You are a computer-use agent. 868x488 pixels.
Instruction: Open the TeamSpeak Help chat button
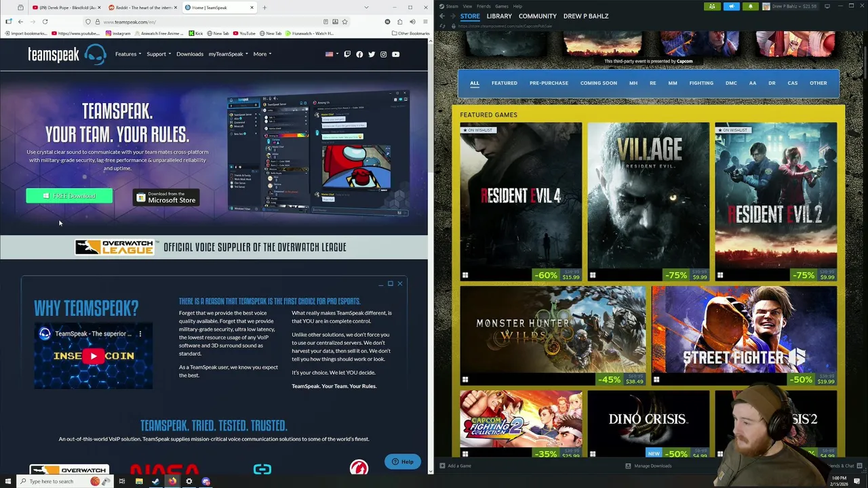(403, 462)
